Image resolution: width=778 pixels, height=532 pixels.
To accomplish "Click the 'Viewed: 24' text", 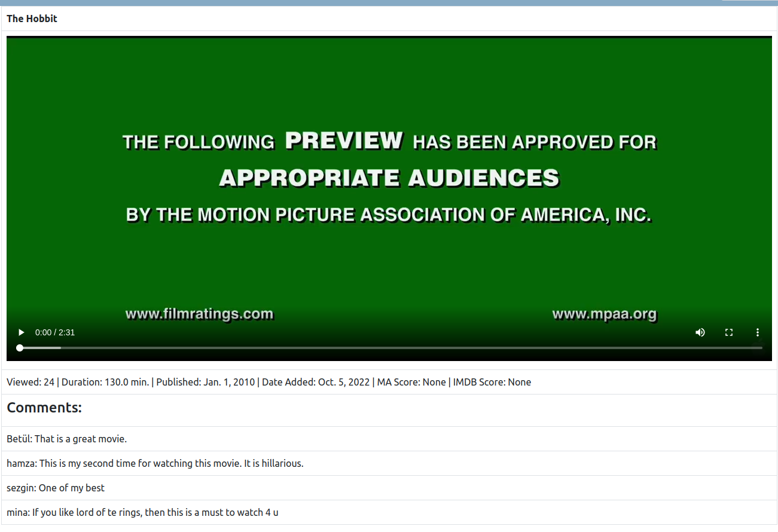I will (x=30, y=382).
